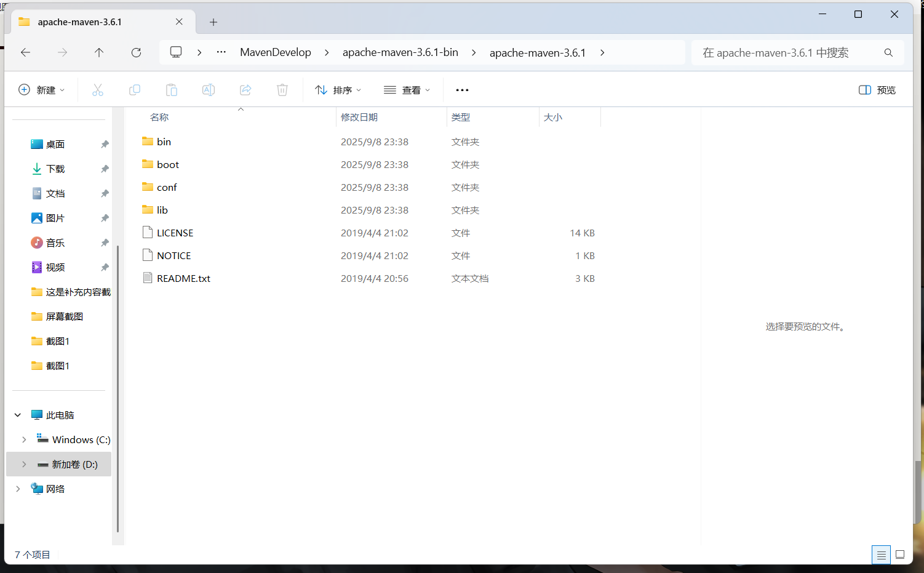This screenshot has height=573, width=924.
Task: Go back to the previous folder
Action: point(25,52)
